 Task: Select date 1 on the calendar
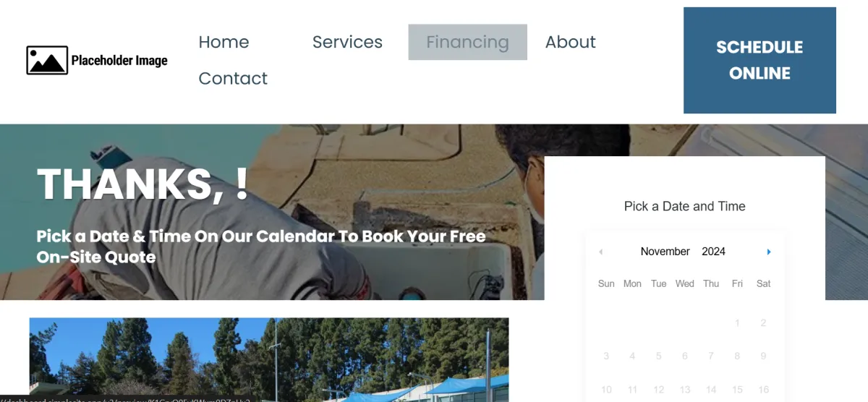(737, 323)
